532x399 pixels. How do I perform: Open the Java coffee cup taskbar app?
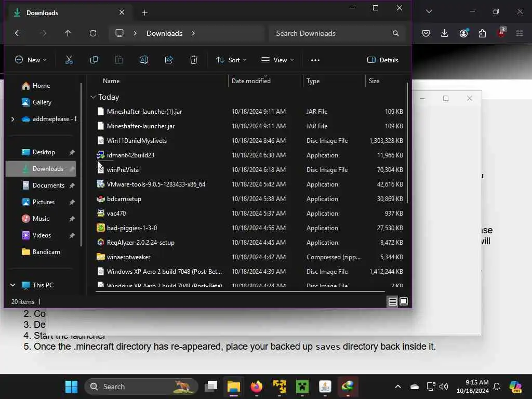[325, 387]
